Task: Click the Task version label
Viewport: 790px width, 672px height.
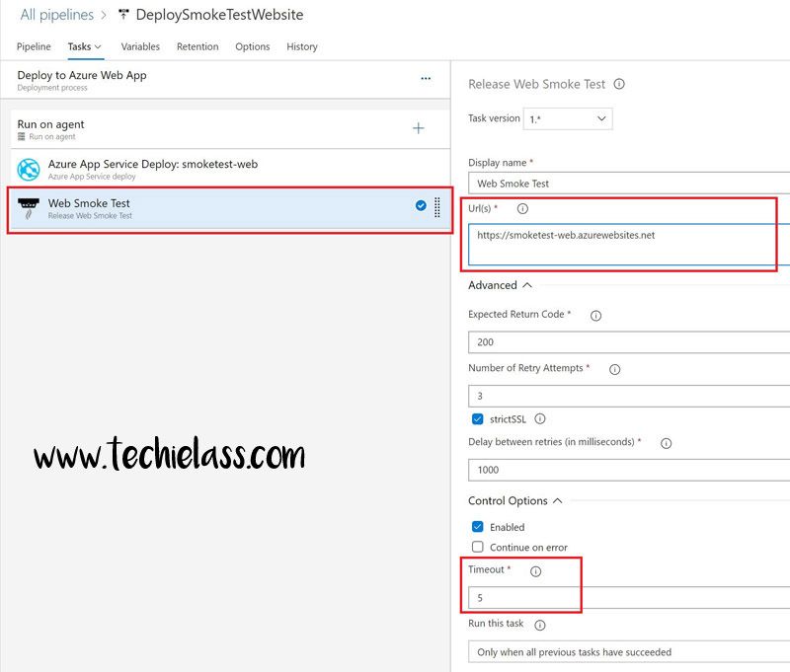Action: (494, 118)
